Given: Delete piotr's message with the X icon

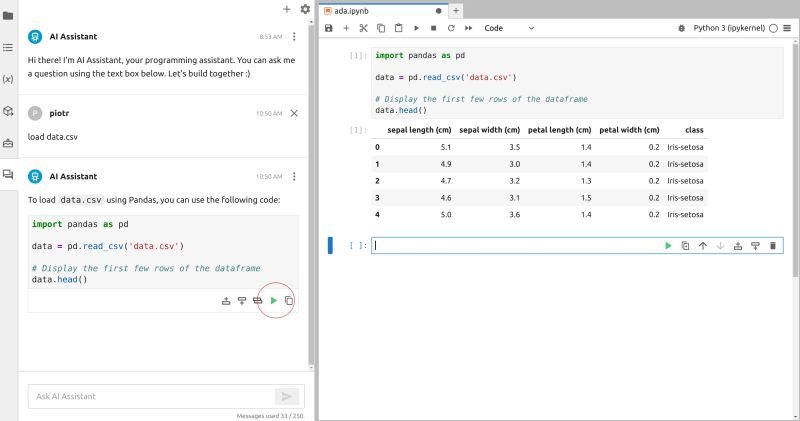Looking at the screenshot, I should coord(294,113).
